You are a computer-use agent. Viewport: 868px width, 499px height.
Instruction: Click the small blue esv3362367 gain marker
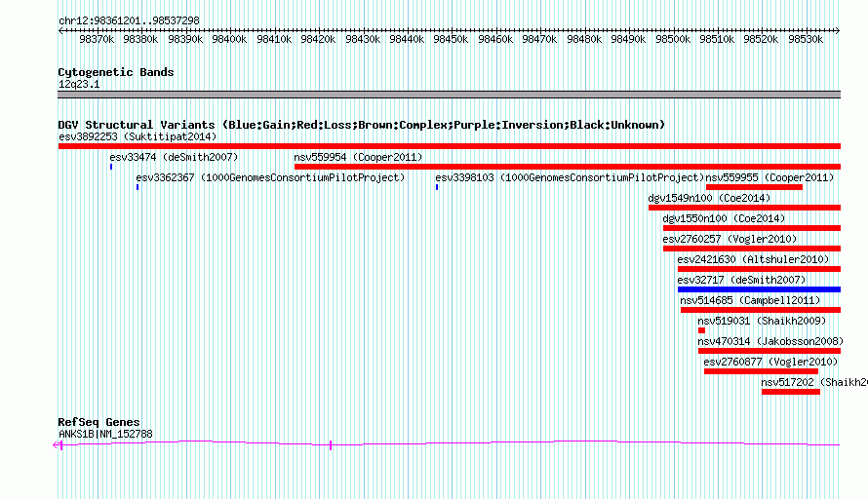(138, 187)
